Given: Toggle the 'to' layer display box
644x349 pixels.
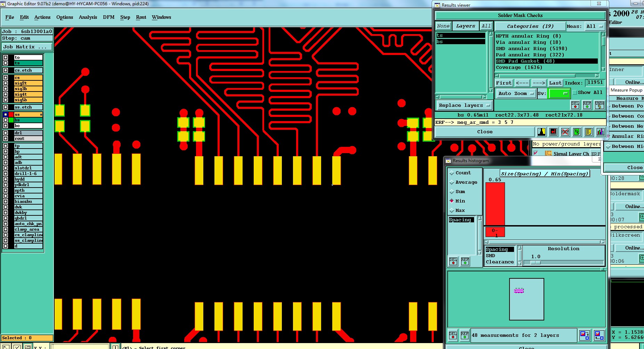Looking at the screenshot, I should 6,57.
